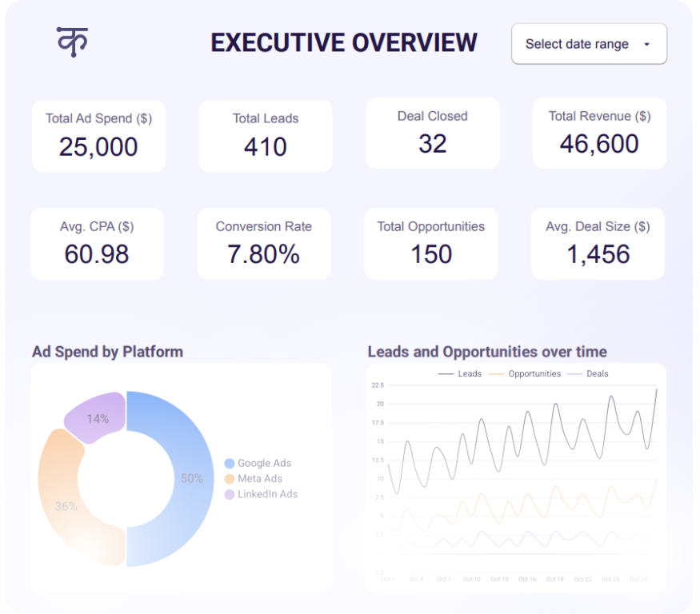Click the Google Ads legend color dot
The image size is (700, 614).
pos(230,463)
